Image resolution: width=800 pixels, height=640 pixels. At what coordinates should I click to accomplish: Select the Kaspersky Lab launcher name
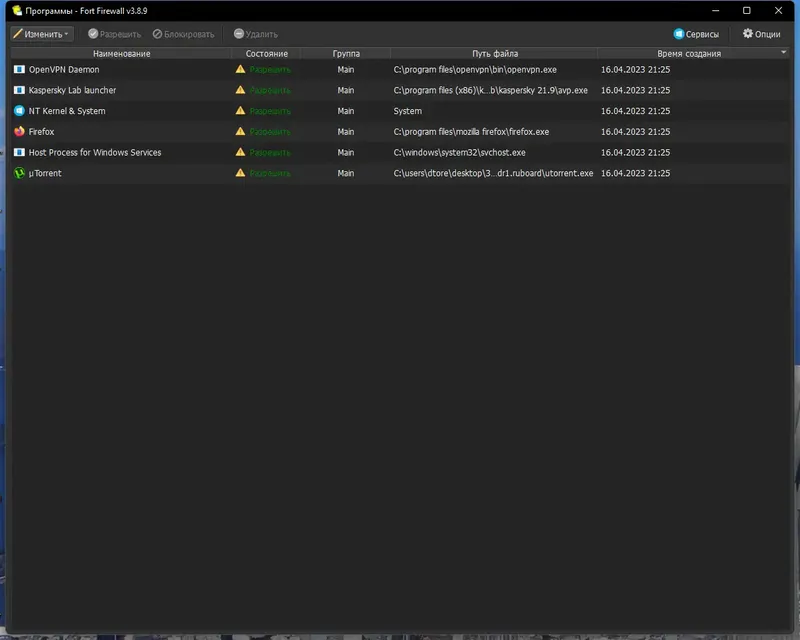(72, 90)
